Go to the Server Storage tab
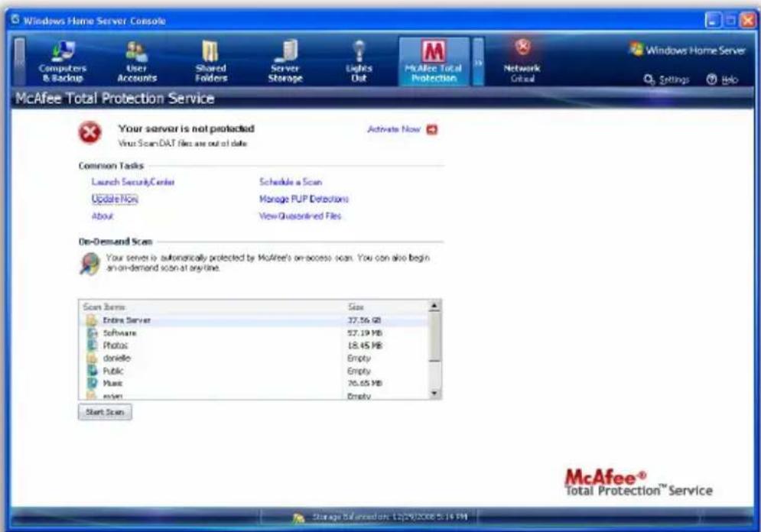 click(285, 62)
